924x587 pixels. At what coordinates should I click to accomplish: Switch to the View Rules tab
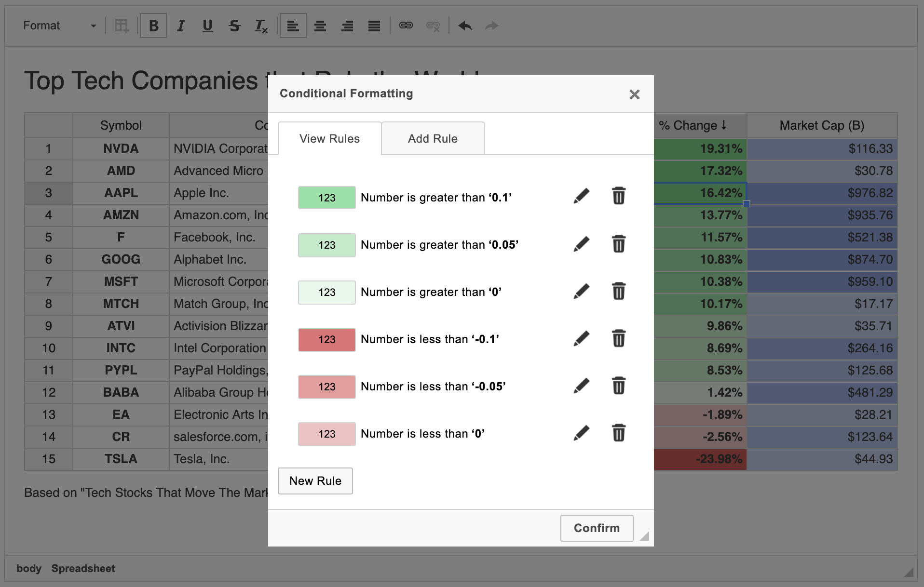(x=329, y=139)
